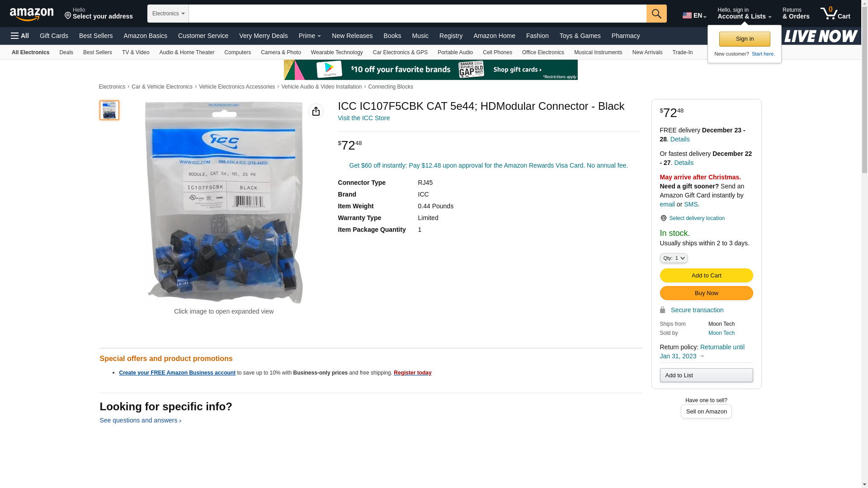Image resolution: width=868 pixels, height=488 pixels.
Task: Expand the Electronics search category dropdown
Action: click(x=168, y=14)
